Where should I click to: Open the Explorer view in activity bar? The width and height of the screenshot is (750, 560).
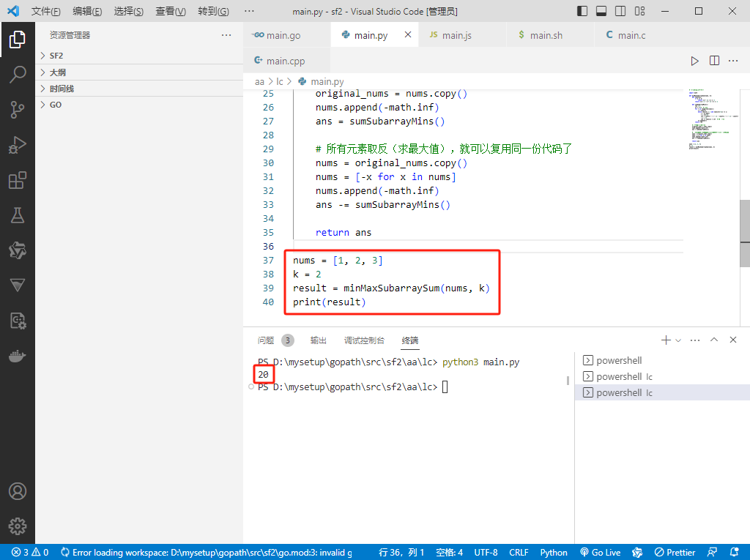click(18, 40)
